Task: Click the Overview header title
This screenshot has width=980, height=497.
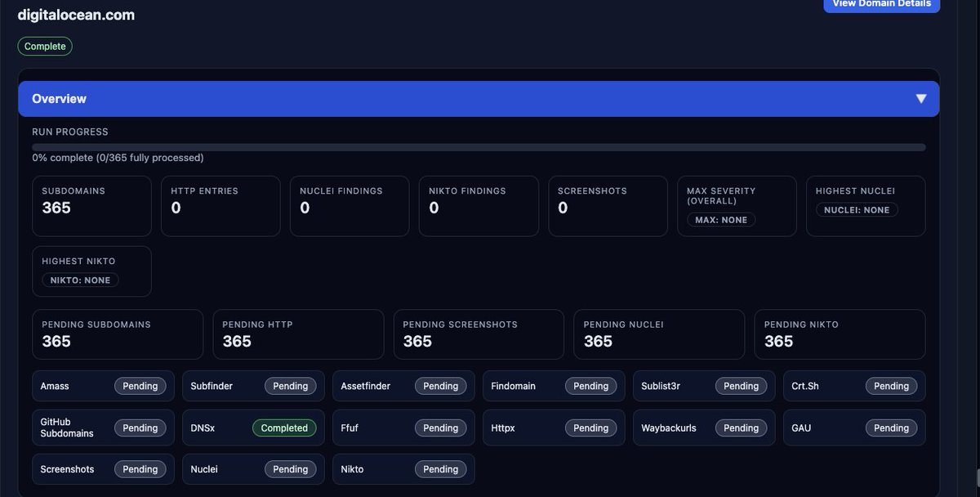Action: pos(59,99)
